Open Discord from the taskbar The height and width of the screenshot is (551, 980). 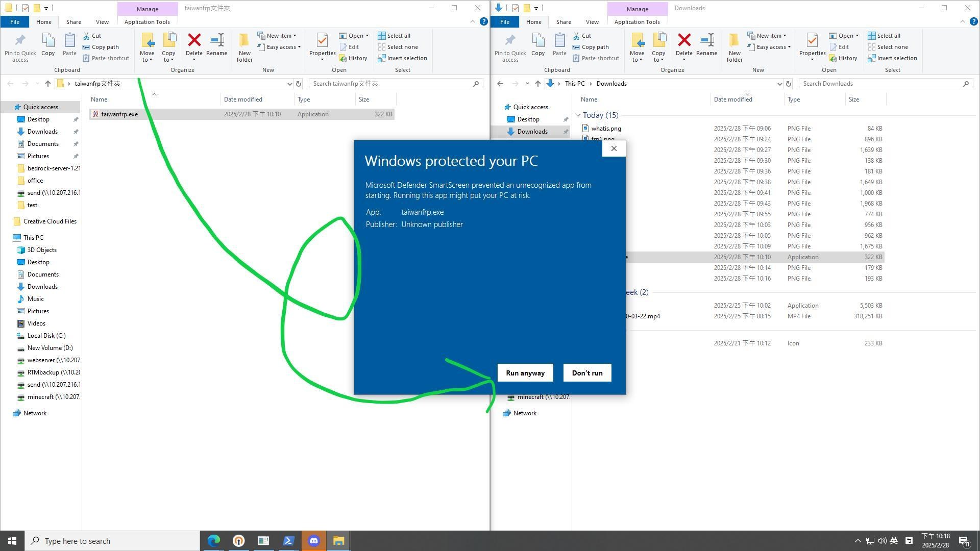(x=314, y=541)
